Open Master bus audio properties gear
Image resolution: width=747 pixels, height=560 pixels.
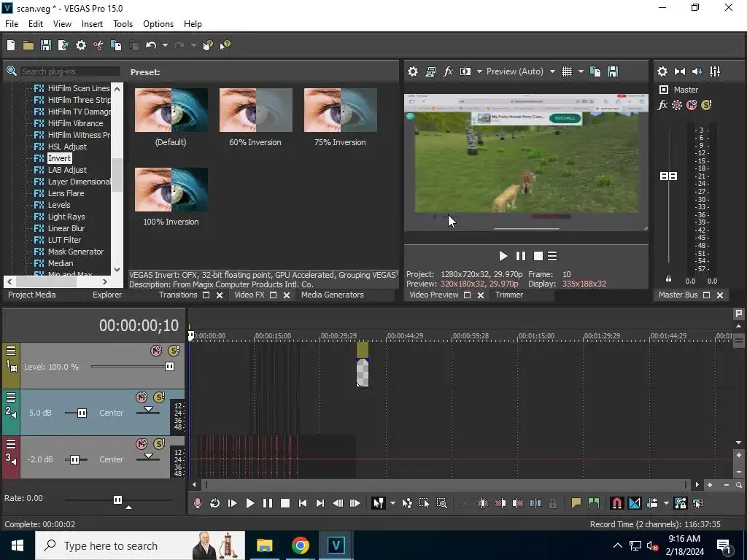(x=662, y=71)
